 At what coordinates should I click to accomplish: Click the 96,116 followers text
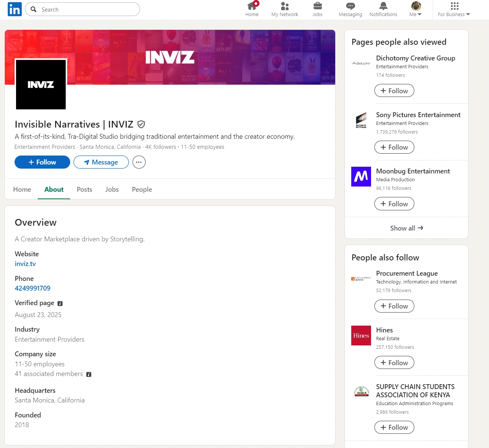(x=393, y=188)
